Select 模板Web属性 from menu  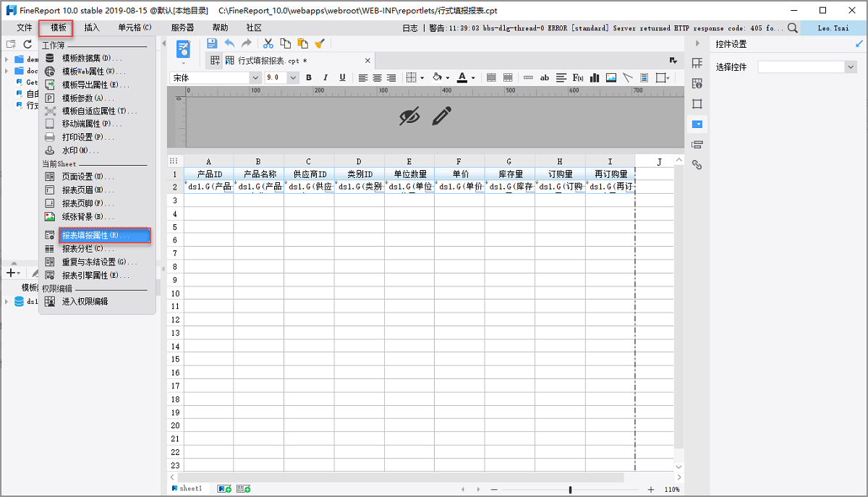[97, 71]
